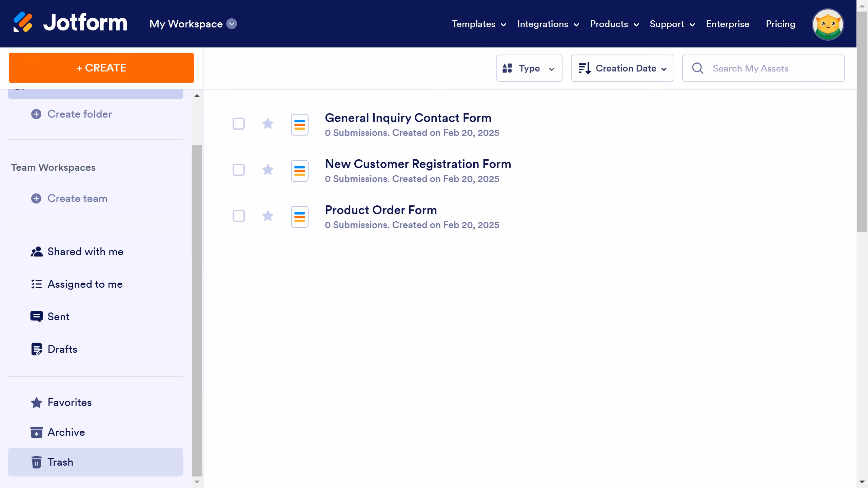Screen dimensions: 868x488
Task: Click the Assigned to me checklist icon
Action: click(x=37, y=284)
